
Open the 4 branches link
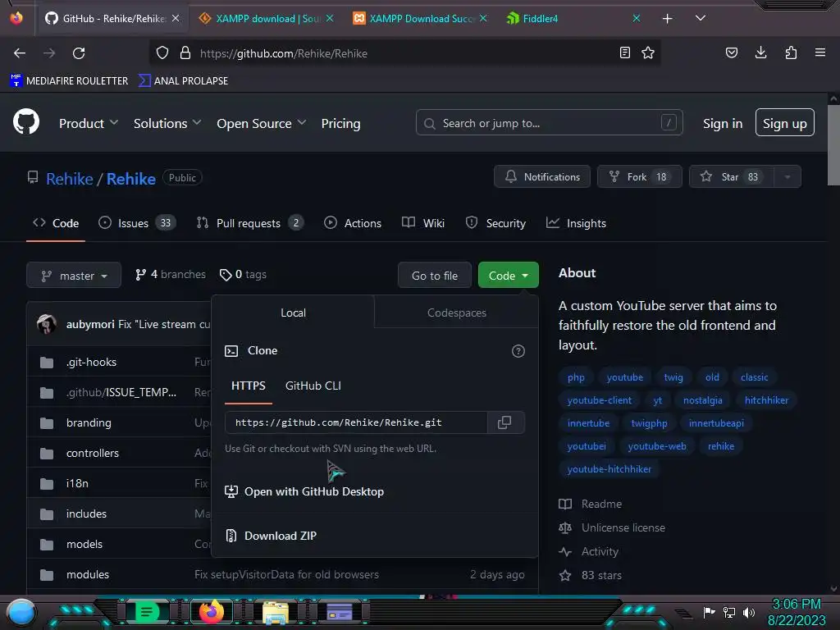tap(171, 274)
